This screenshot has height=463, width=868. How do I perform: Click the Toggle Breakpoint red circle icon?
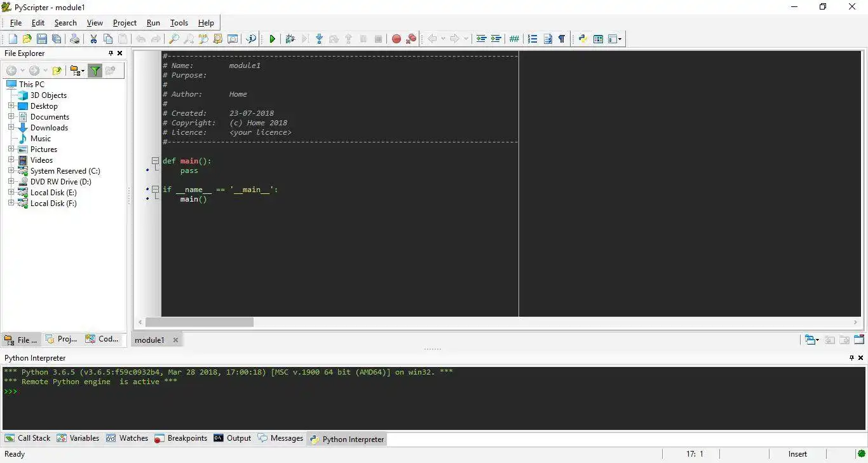[x=397, y=39]
